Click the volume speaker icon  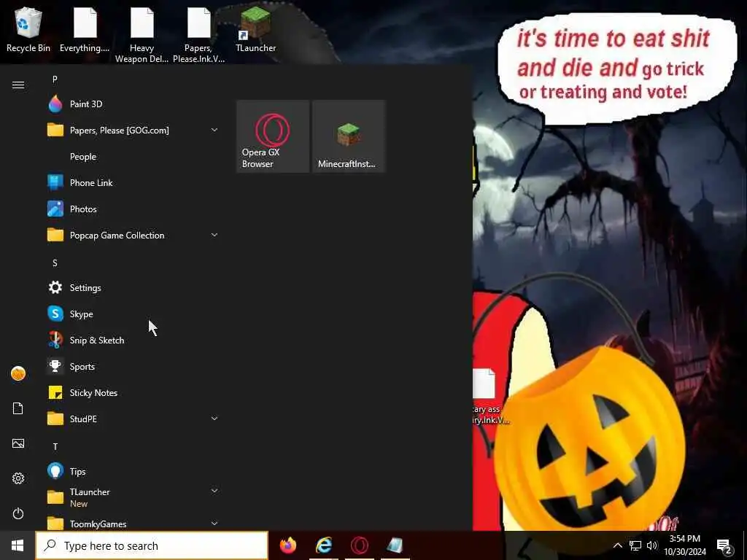(651, 545)
